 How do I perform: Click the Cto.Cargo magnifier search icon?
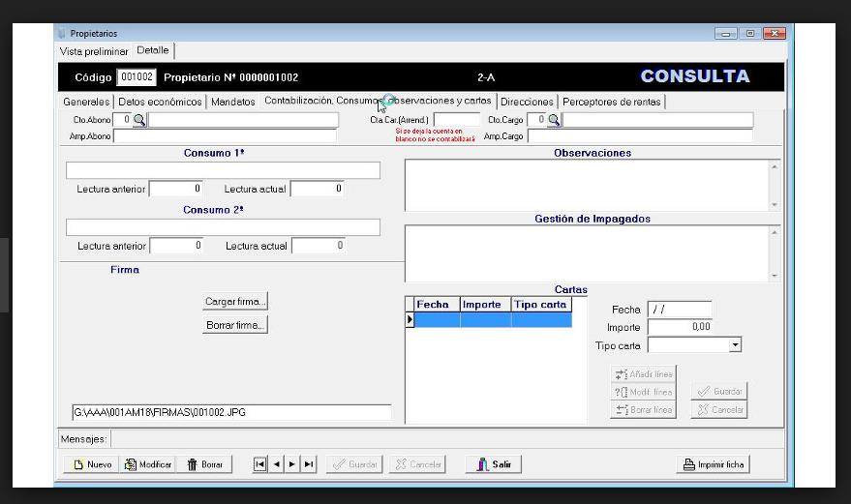[554, 120]
